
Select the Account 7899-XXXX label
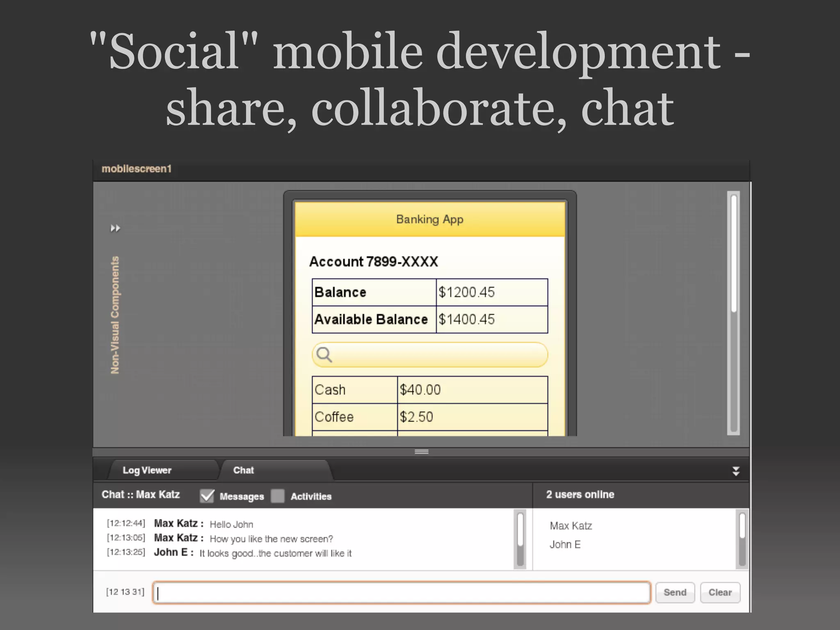(374, 262)
